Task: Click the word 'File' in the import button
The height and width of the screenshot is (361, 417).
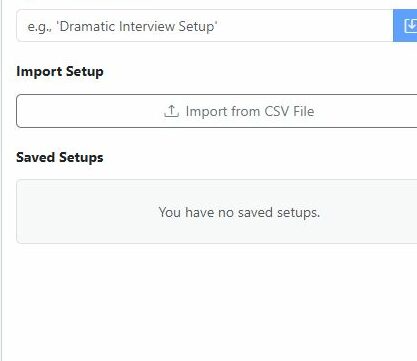Action: point(304,111)
